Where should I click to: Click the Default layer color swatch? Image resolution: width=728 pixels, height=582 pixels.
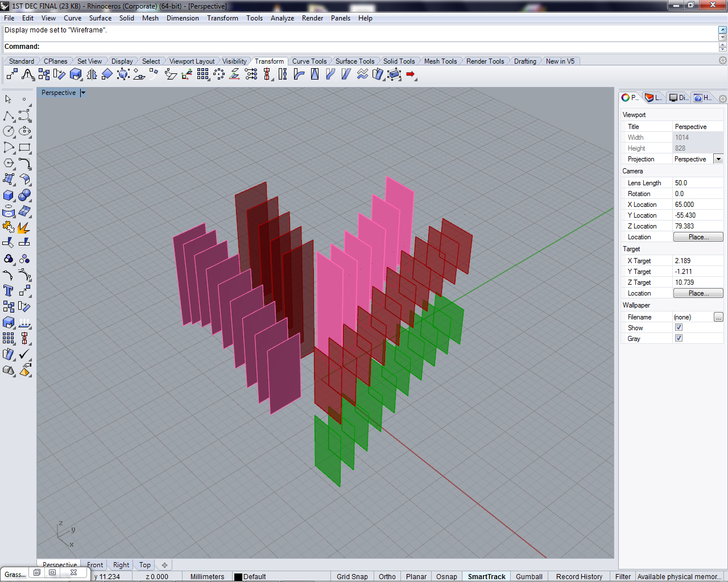click(238, 576)
